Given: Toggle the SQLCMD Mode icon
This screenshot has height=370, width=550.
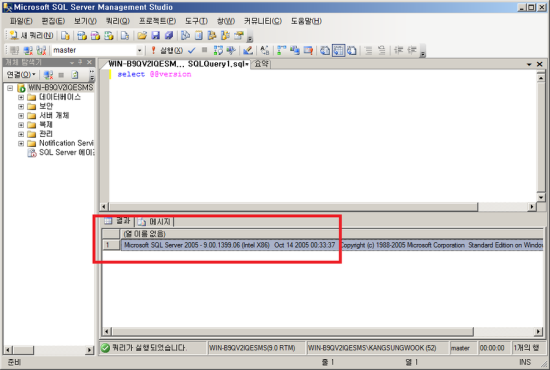Looking at the screenshot, I should coord(308,51).
